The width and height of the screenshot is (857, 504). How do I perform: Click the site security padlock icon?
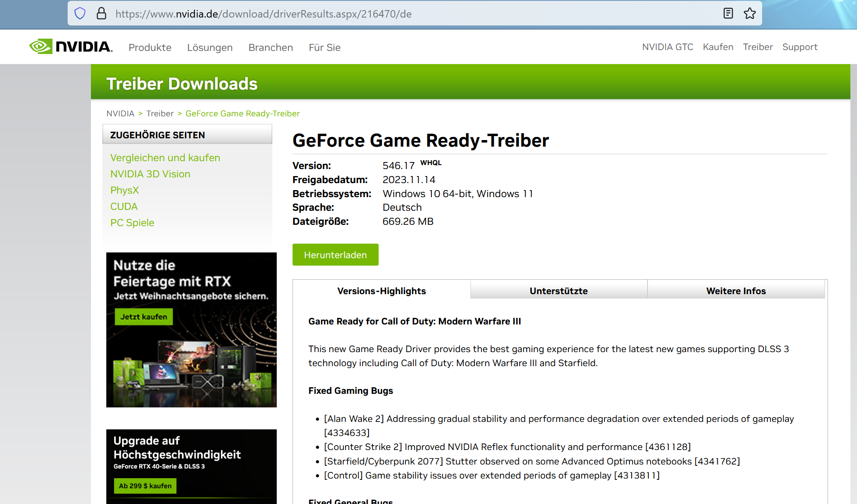[x=101, y=14]
